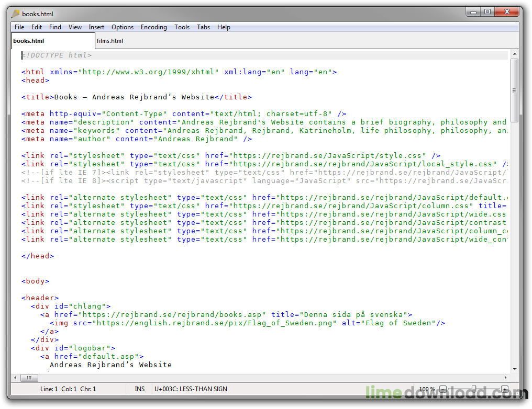Click the 100 % zoom level indicator

point(427,389)
